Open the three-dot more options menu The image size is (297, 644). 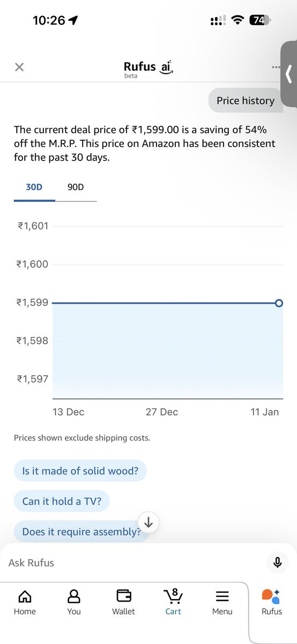276,67
